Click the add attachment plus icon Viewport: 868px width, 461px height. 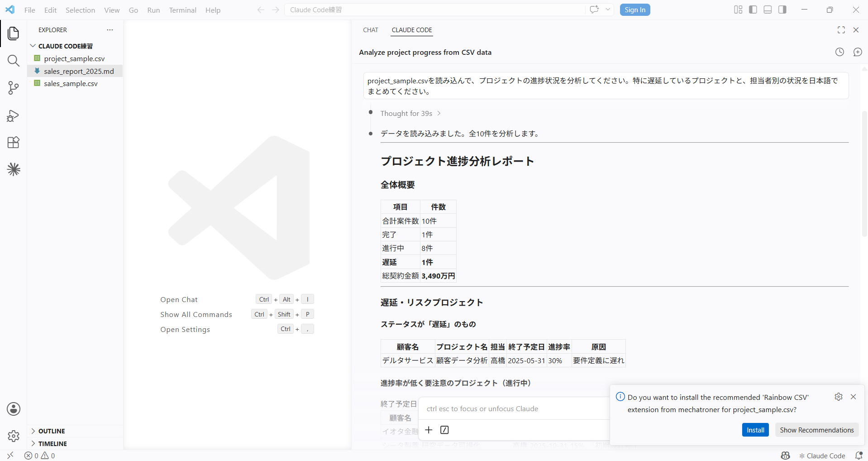click(429, 430)
